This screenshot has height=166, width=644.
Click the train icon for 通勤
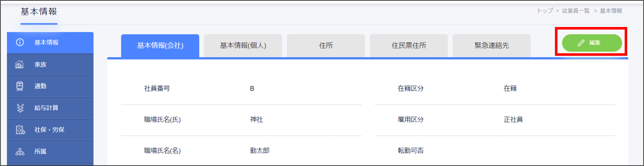[x=20, y=86]
